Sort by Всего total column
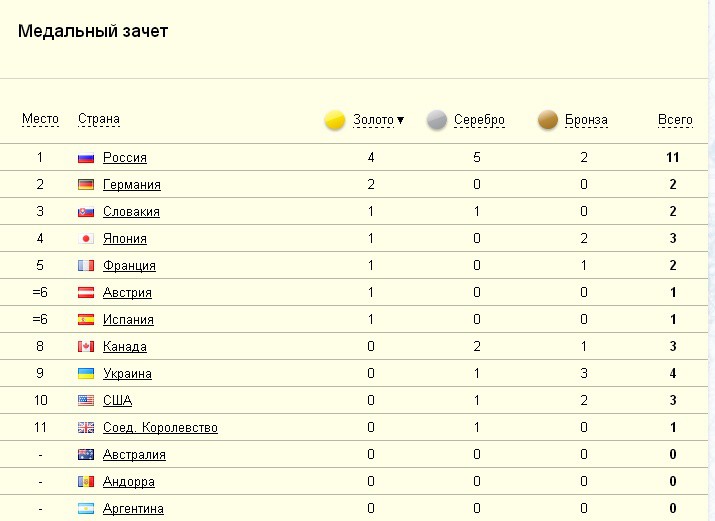715x521 pixels. [x=675, y=120]
